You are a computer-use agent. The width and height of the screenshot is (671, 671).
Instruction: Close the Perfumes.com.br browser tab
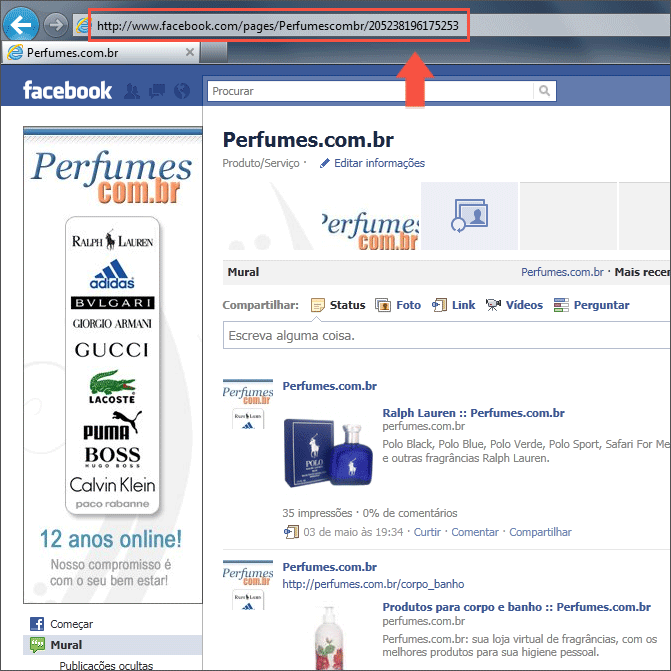point(190,52)
